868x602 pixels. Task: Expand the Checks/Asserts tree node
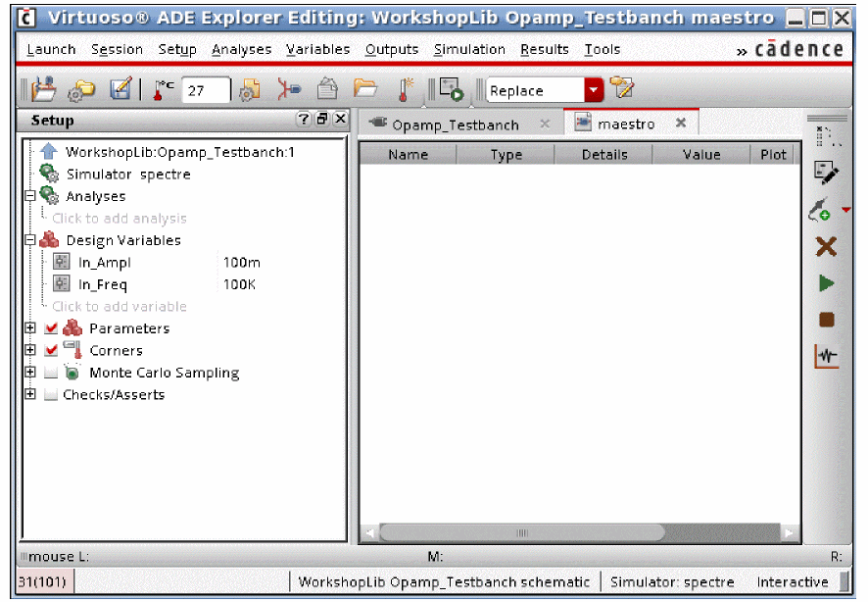tap(30, 394)
